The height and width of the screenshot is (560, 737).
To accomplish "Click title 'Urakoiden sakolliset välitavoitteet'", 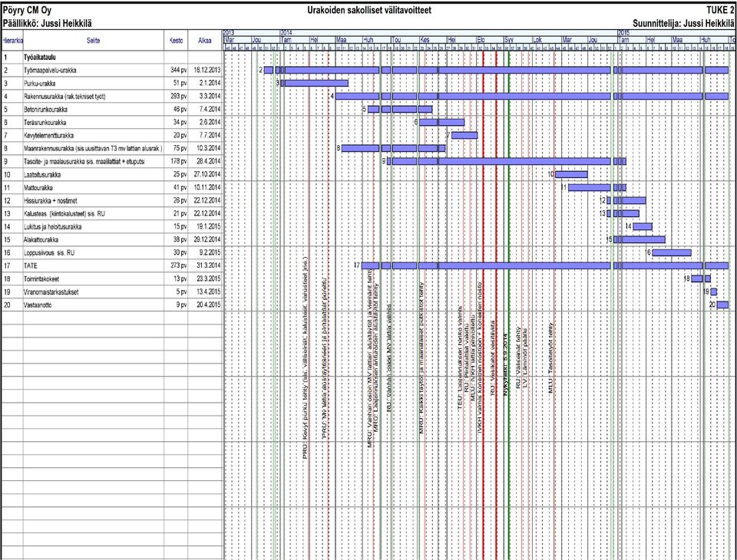I will 369,10.
